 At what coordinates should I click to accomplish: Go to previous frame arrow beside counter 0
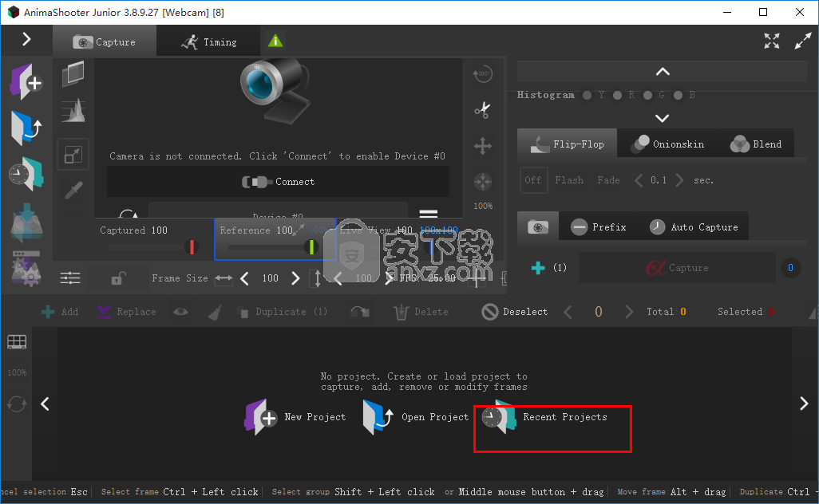click(x=568, y=312)
